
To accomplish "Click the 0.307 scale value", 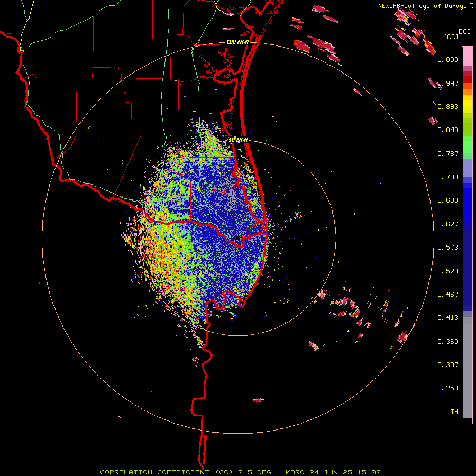I will point(448,364).
